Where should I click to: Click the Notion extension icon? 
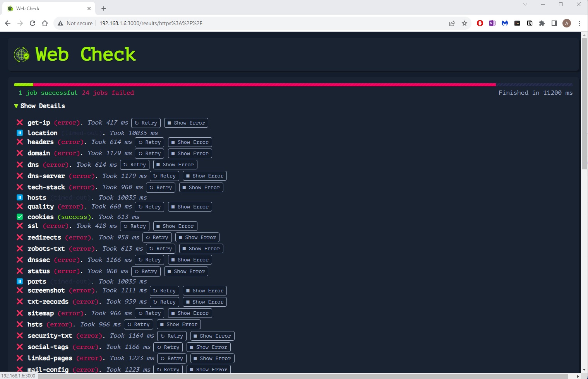[x=530, y=23]
